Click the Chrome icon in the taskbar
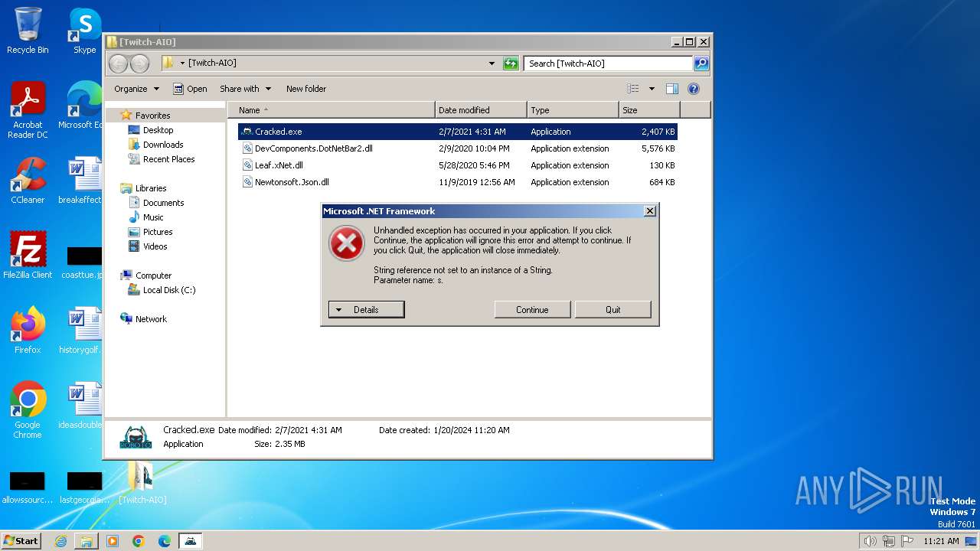The image size is (980, 551). (x=139, y=541)
